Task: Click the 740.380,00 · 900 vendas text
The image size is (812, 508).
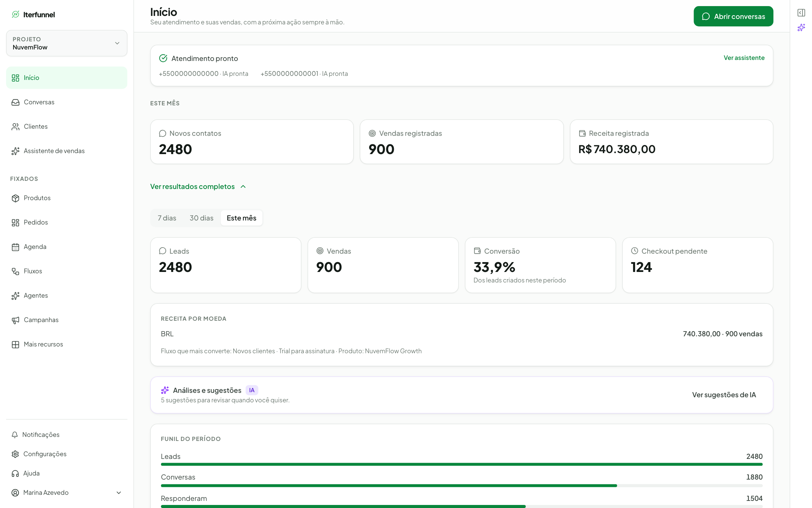Action: pyautogui.click(x=723, y=334)
